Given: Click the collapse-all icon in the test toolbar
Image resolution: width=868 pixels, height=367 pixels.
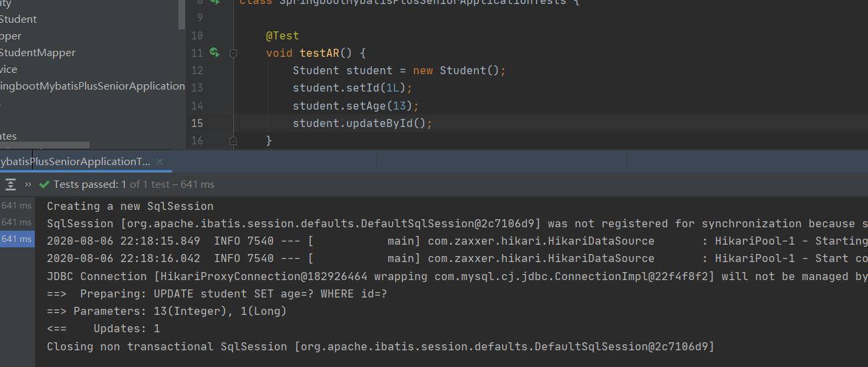Looking at the screenshot, I should point(11,185).
